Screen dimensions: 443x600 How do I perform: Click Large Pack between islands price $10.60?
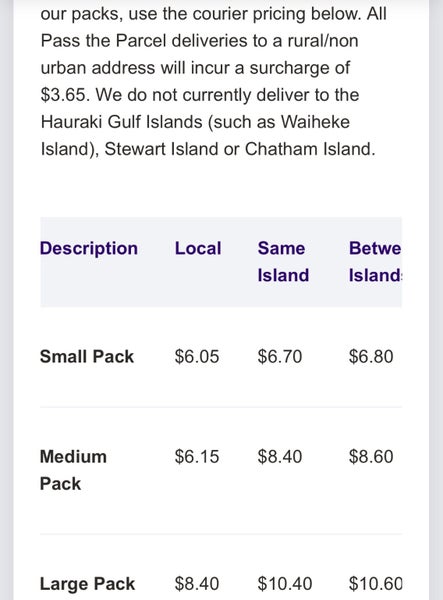tap(375, 584)
